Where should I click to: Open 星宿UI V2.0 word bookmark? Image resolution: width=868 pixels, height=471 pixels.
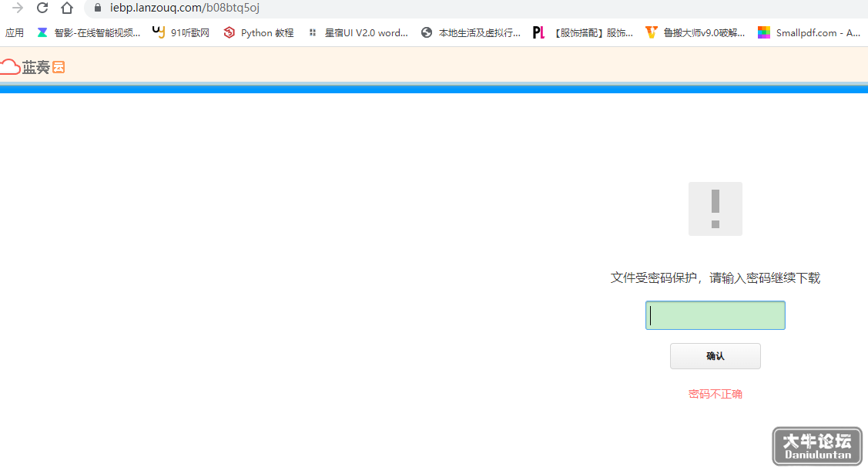[x=358, y=32]
